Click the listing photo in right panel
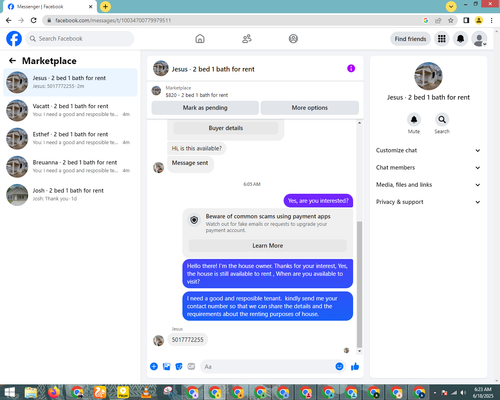Screen dimensions: 500x400 (428, 76)
